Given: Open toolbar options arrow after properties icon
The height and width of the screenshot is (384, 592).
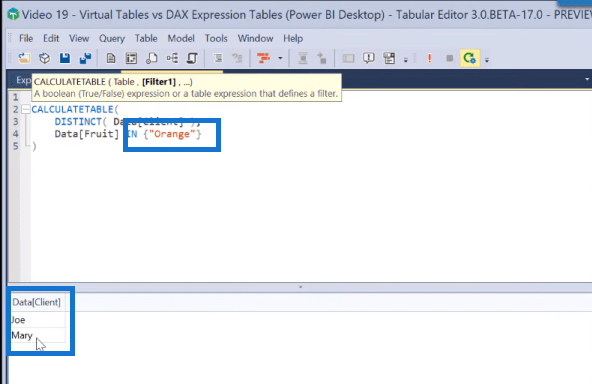Looking at the screenshot, I should (x=405, y=60).
